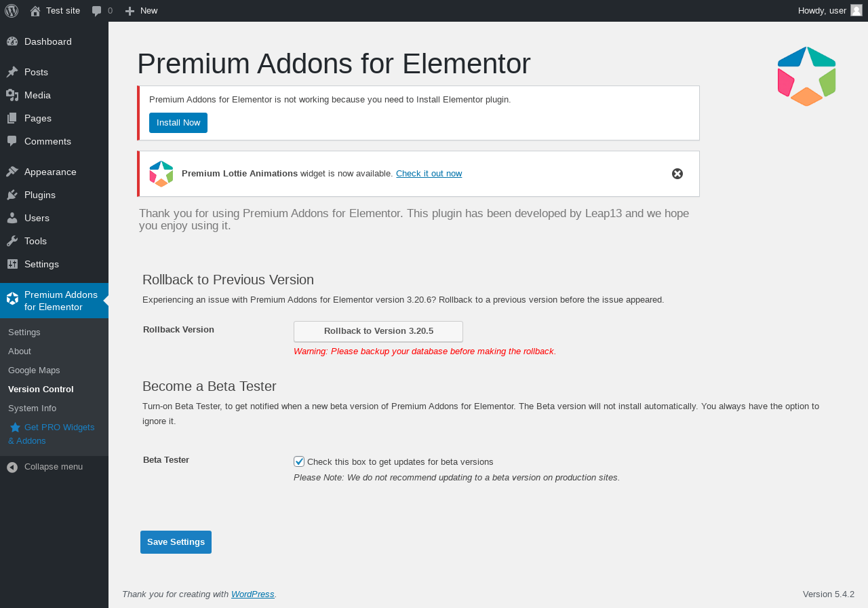This screenshot has height=608, width=868.
Task: Save the settings
Action: coord(176,542)
